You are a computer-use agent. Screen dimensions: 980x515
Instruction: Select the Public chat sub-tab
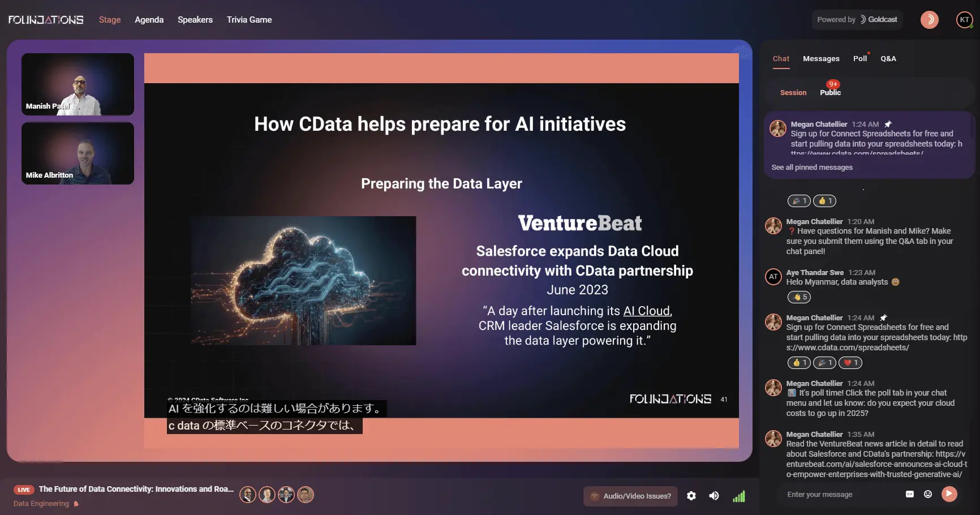tap(830, 93)
